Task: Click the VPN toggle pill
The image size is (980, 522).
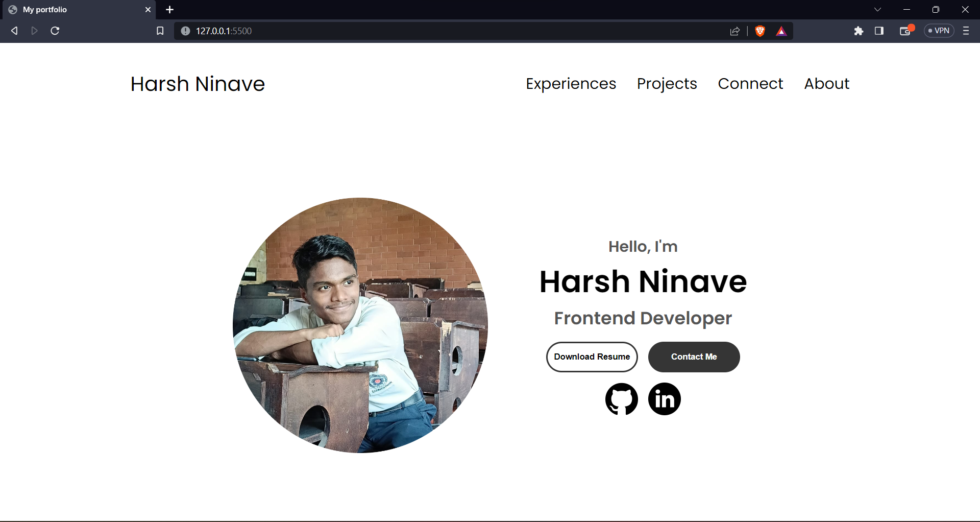Action: (x=939, y=31)
